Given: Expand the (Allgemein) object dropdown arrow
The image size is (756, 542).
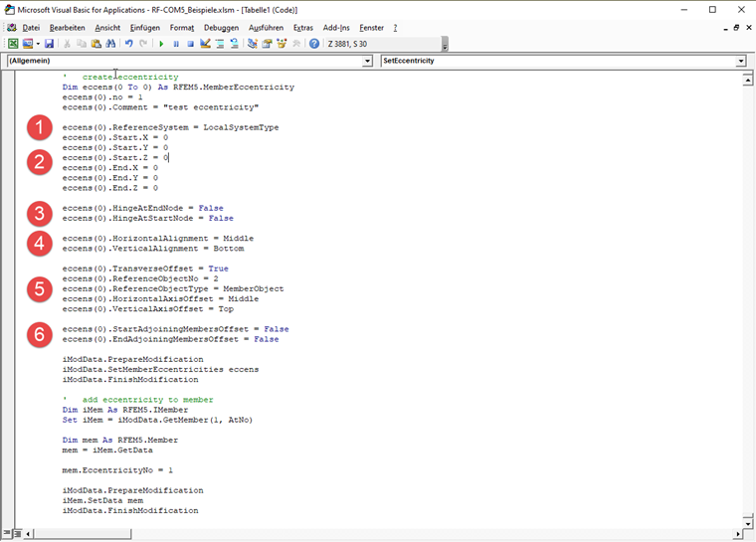Looking at the screenshot, I should pos(367,61).
